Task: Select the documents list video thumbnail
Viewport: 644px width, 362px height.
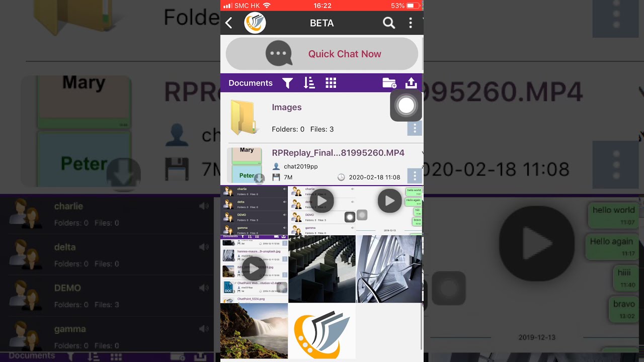Action: (x=254, y=269)
